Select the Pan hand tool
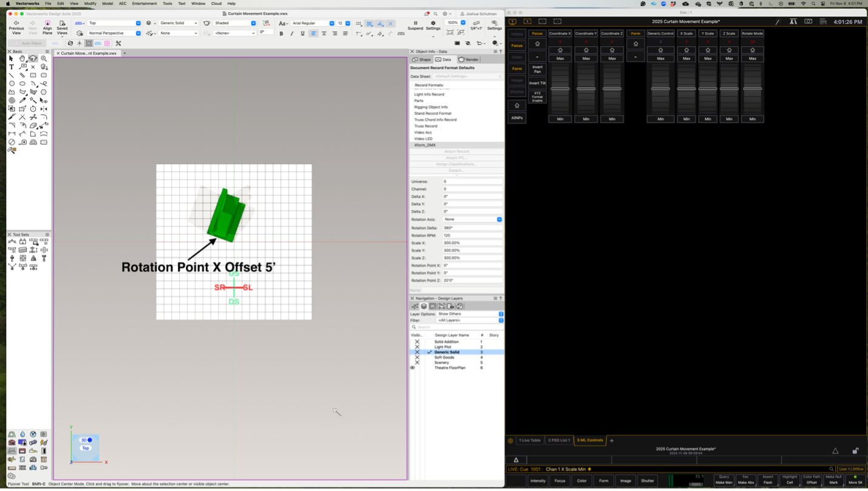The width and height of the screenshot is (868, 491). pyautogui.click(x=22, y=59)
